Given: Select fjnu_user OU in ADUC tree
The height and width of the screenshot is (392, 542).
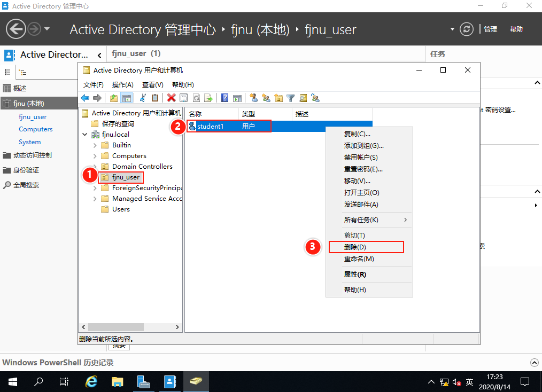Looking at the screenshot, I should pyautogui.click(x=126, y=177).
